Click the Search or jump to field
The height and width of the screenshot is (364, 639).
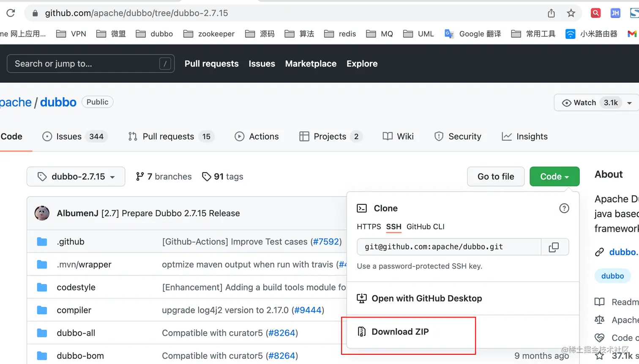click(x=91, y=64)
